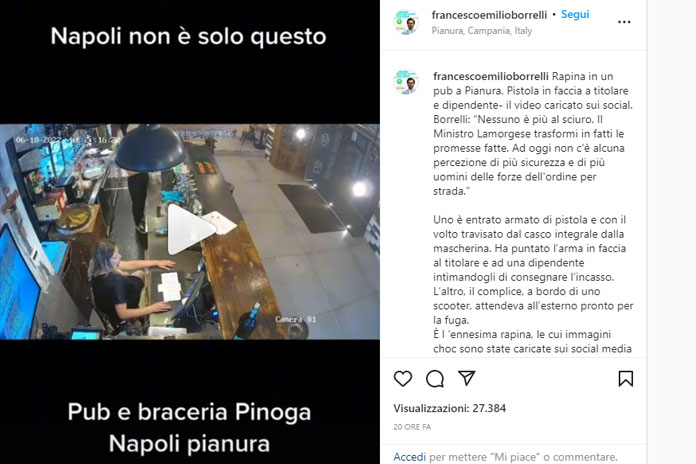Click the surveillance footage video frame

190,232
